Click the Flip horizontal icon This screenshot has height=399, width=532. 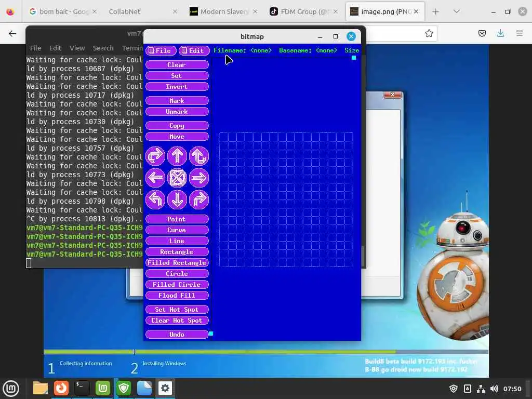pyautogui.click(x=155, y=156)
